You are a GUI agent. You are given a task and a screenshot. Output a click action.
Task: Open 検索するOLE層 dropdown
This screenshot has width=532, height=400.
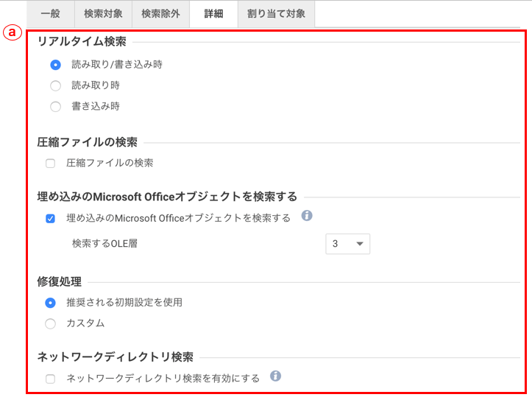coord(347,244)
